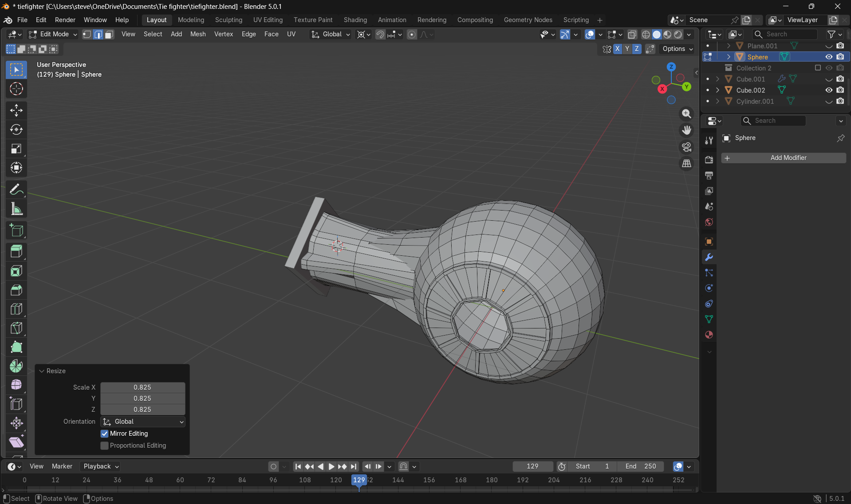Collapse the Resize panel
This screenshot has height=504, width=851.
(42, 371)
